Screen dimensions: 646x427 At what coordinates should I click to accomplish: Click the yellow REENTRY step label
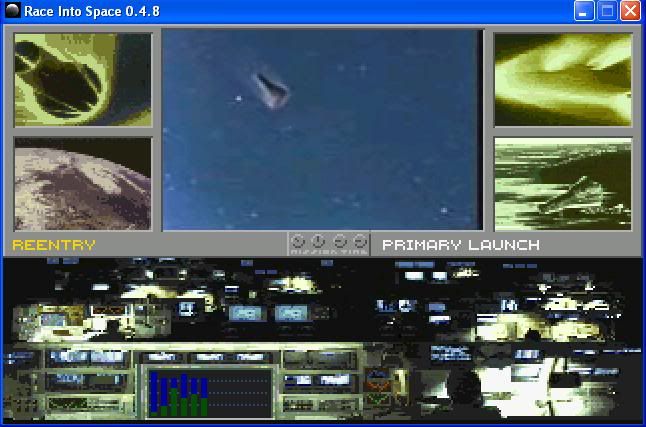(x=54, y=245)
